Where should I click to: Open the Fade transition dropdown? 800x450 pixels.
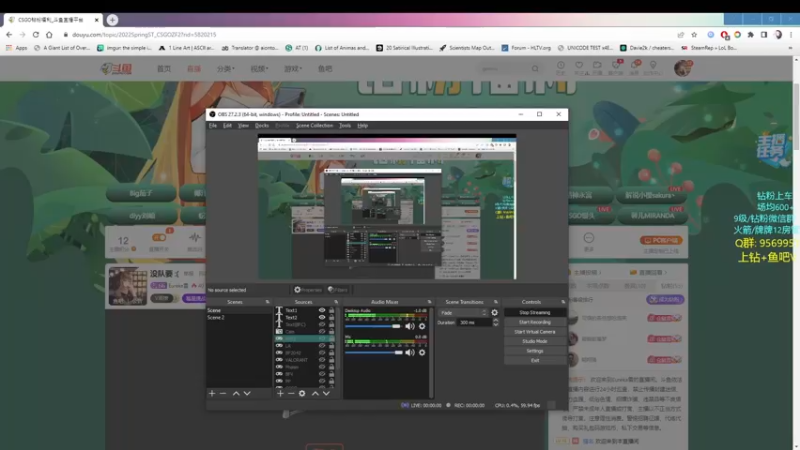point(463,313)
